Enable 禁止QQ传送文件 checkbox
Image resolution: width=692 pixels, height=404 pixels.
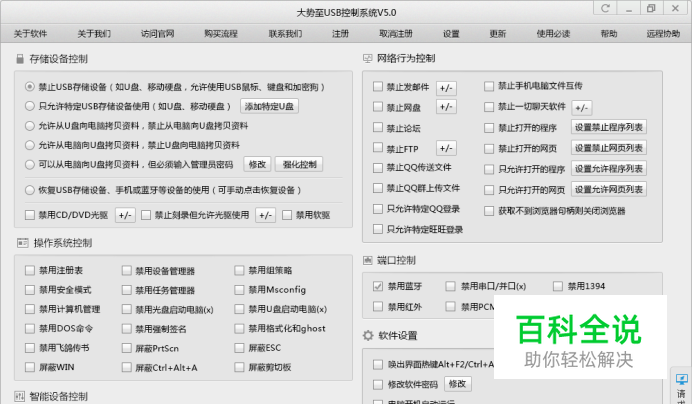(x=378, y=168)
